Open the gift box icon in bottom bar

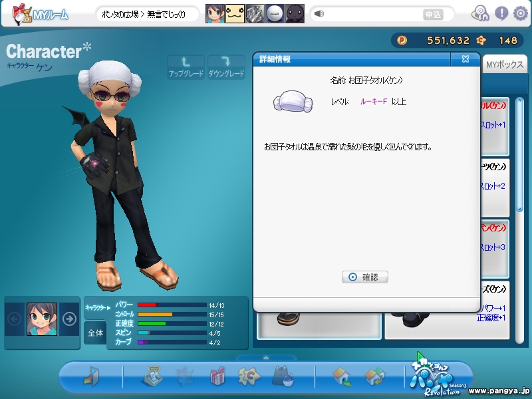point(218,376)
